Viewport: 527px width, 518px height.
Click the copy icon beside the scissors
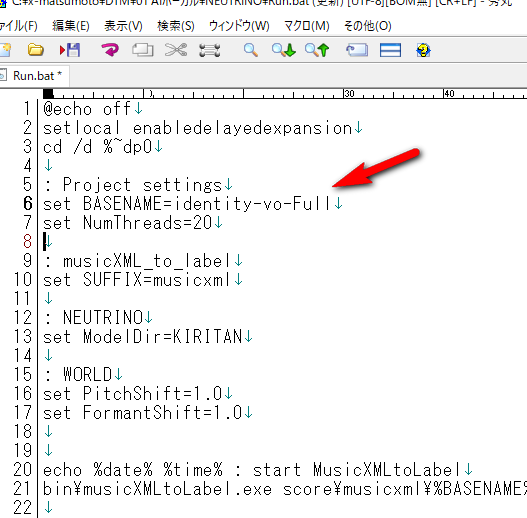(143, 50)
